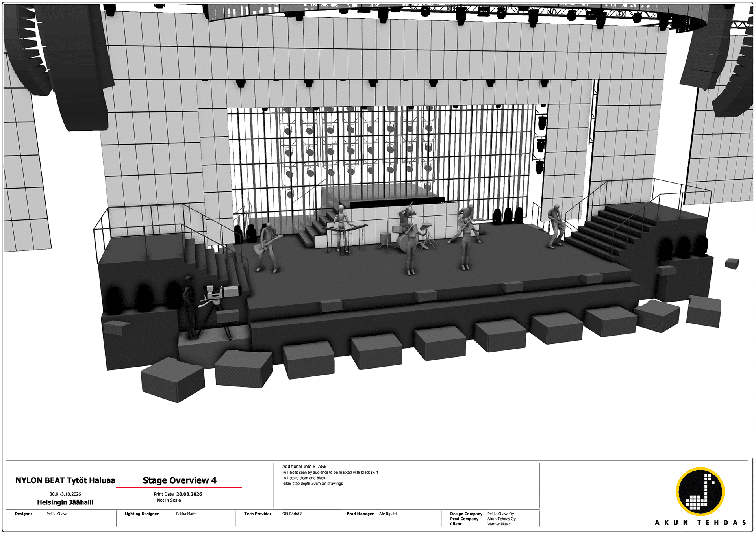756x534 pixels.
Task: Click the prod manager name 'Ale Ripatti'
Action: (388, 514)
